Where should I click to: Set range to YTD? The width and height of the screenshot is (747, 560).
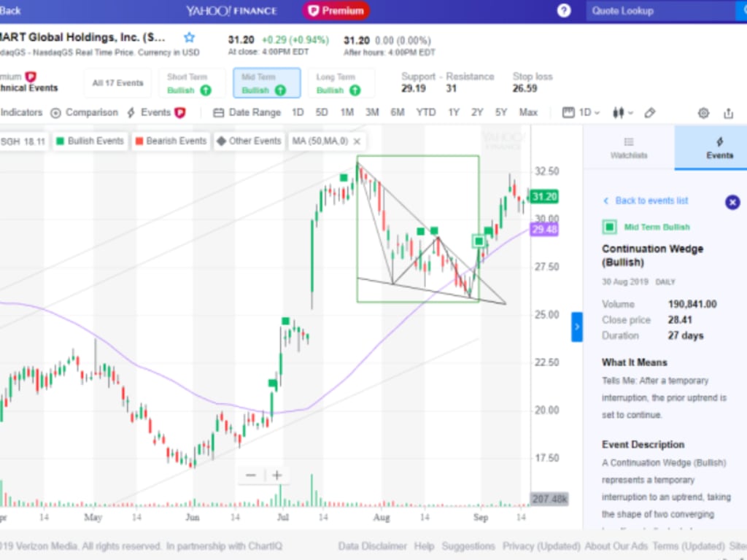426,113
